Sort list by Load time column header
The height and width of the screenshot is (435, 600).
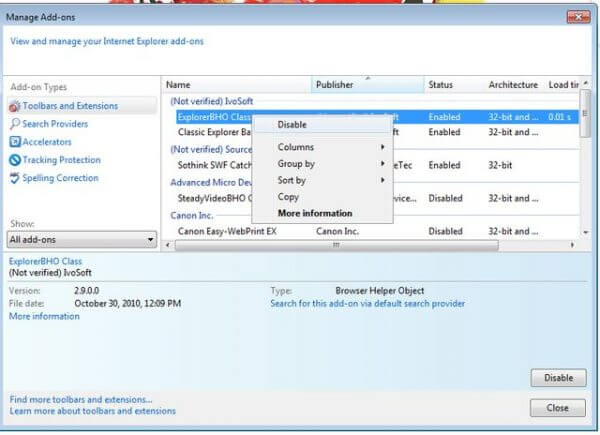563,85
